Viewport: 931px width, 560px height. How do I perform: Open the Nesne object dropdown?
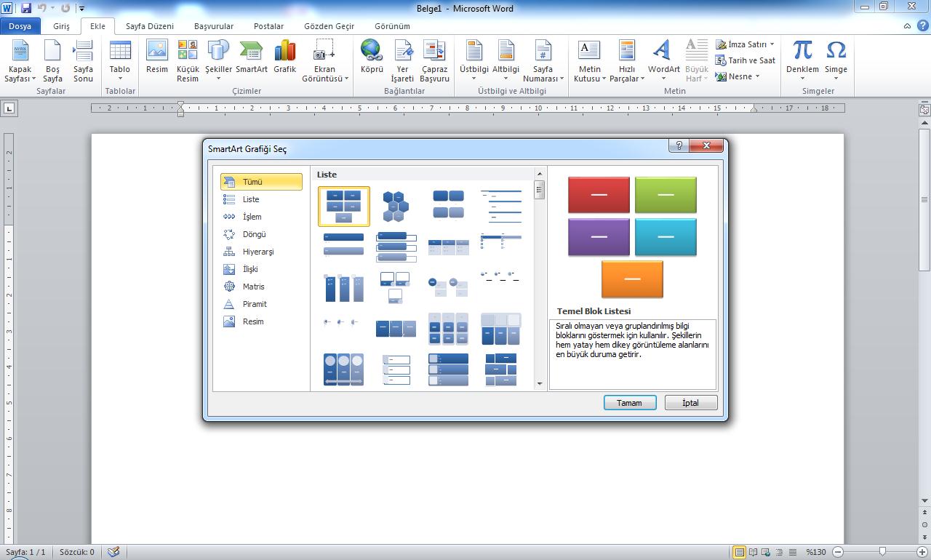coord(738,76)
